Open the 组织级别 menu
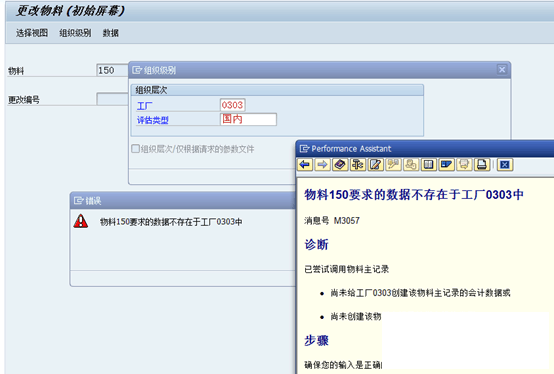The height and width of the screenshot is (374, 554). tap(75, 33)
